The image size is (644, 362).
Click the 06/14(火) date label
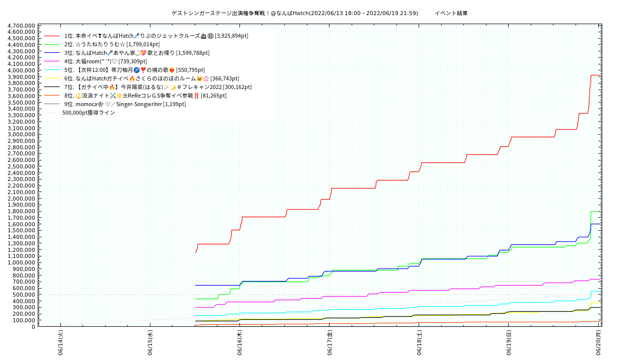coord(60,343)
